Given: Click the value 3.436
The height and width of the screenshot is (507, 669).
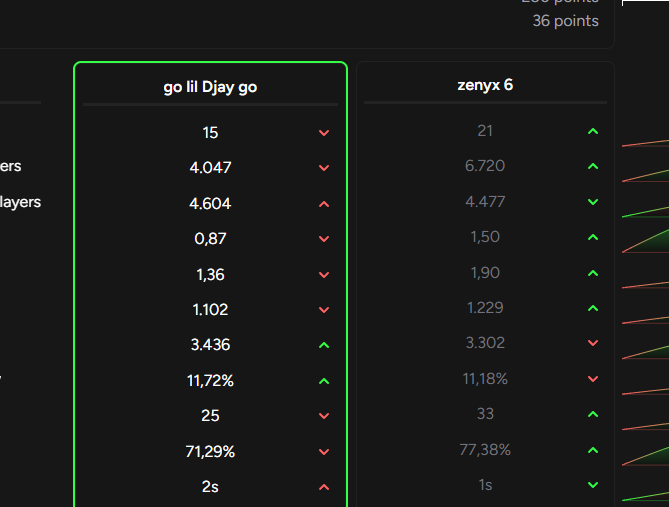Looking at the screenshot, I should (x=210, y=344).
